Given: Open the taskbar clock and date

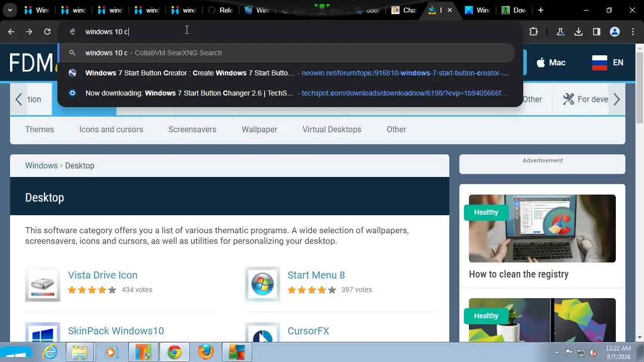Looking at the screenshot, I should (618, 352).
